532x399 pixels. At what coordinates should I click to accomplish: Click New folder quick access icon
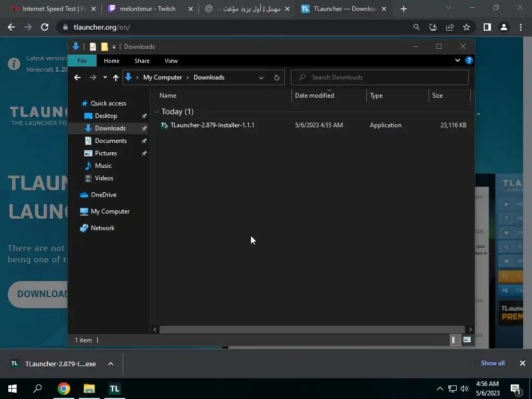(x=104, y=47)
